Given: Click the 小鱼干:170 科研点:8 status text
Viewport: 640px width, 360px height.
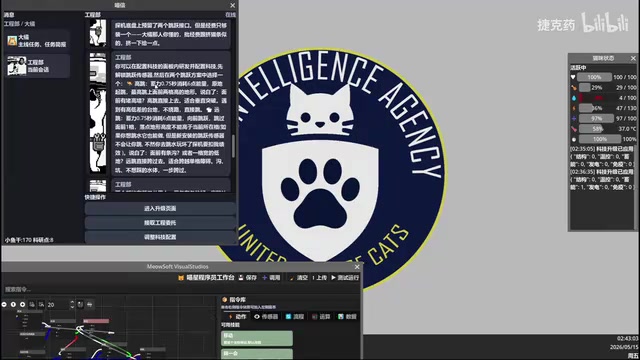Looking at the screenshot, I should [x=29, y=240].
